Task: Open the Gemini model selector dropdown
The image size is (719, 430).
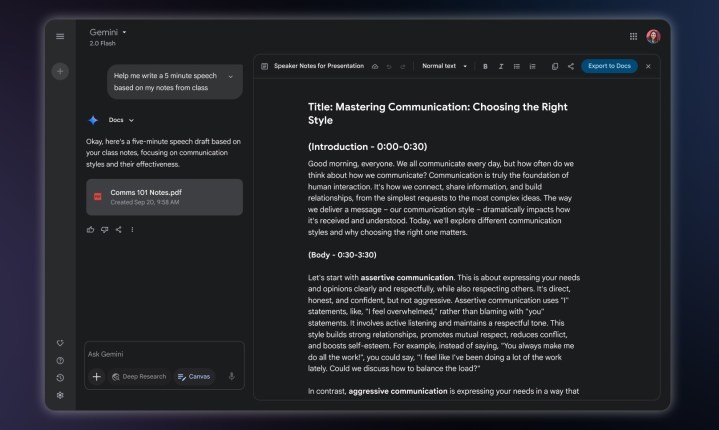Action: (x=108, y=32)
